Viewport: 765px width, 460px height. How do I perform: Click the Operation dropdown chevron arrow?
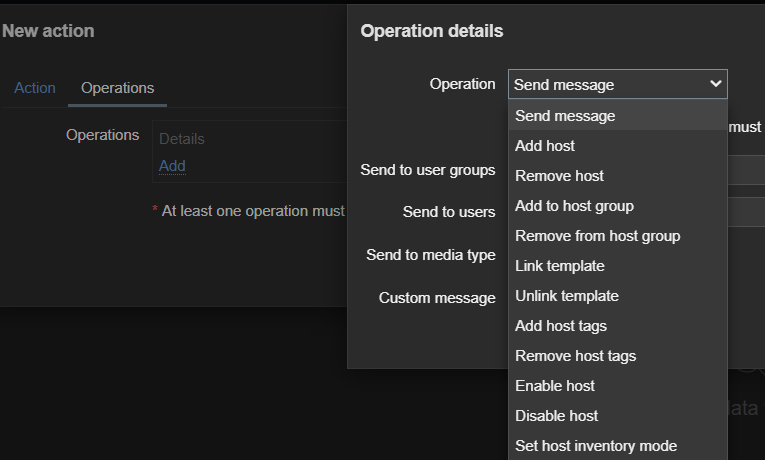click(x=715, y=84)
